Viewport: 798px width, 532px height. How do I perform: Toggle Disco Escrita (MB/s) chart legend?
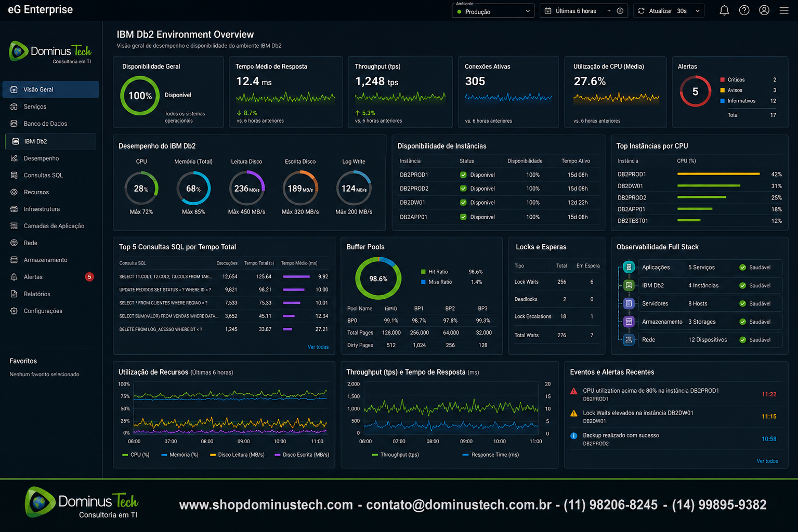point(302,455)
